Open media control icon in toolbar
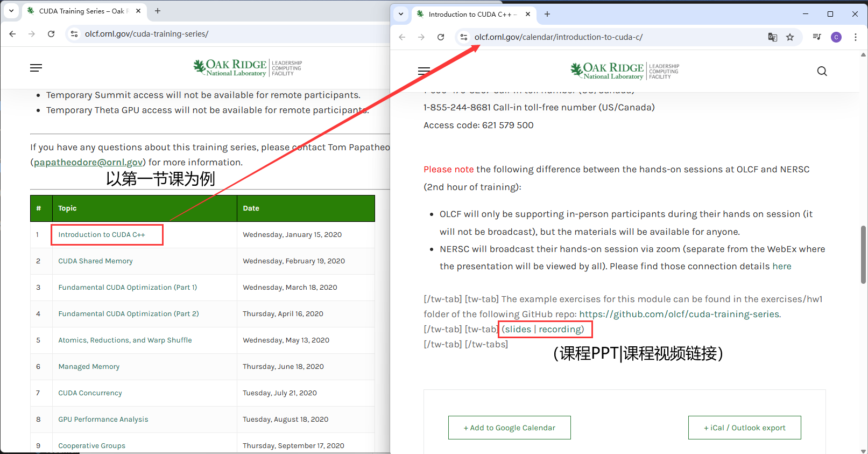Viewport: 868px width, 454px height. coord(817,37)
